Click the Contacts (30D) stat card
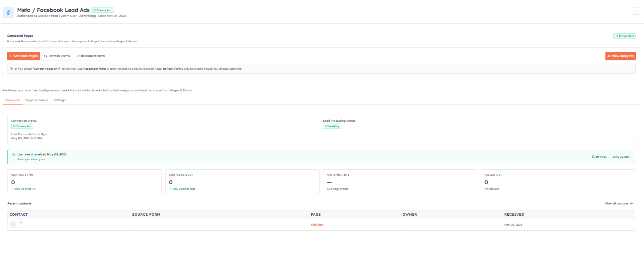This screenshot has height=261, width=644. point(242,182)
